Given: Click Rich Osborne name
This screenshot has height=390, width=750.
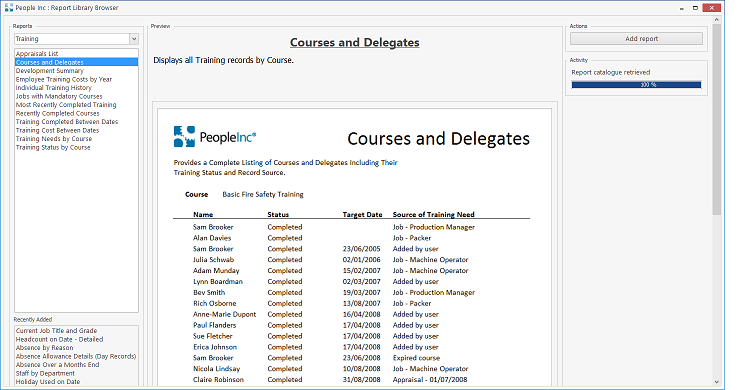Looking at the screenshot, I should 214,303.
